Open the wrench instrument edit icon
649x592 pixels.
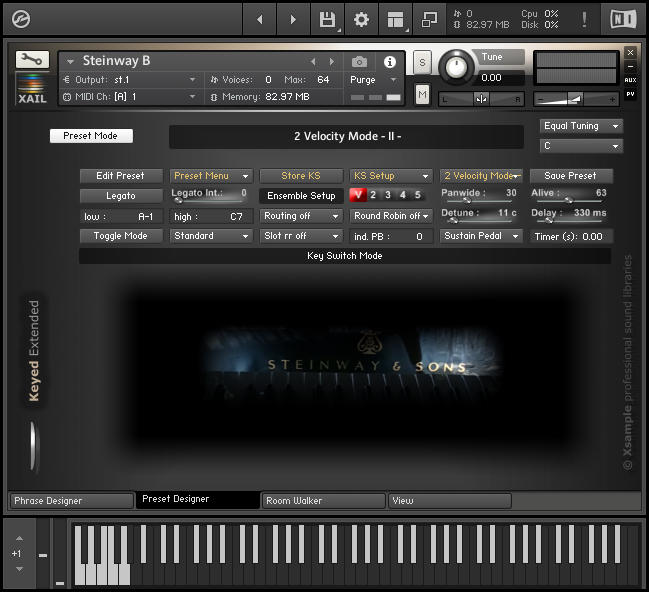click(x=32, y=60)
